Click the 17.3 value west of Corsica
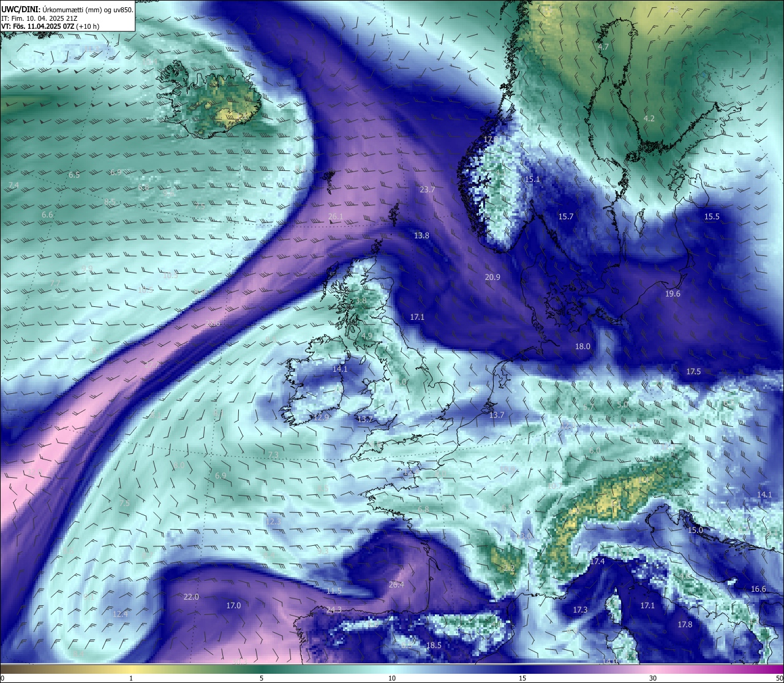 click(x=580, y=610)
